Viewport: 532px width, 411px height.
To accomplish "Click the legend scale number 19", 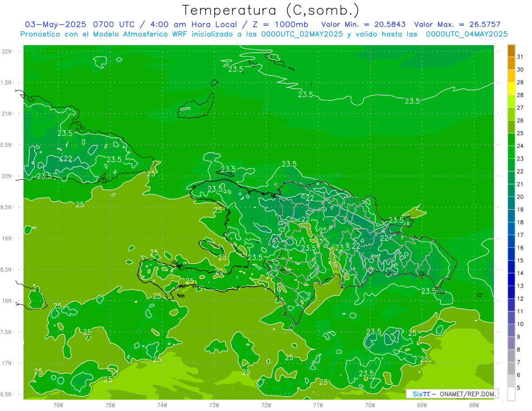I will click(x=520, y=209).
